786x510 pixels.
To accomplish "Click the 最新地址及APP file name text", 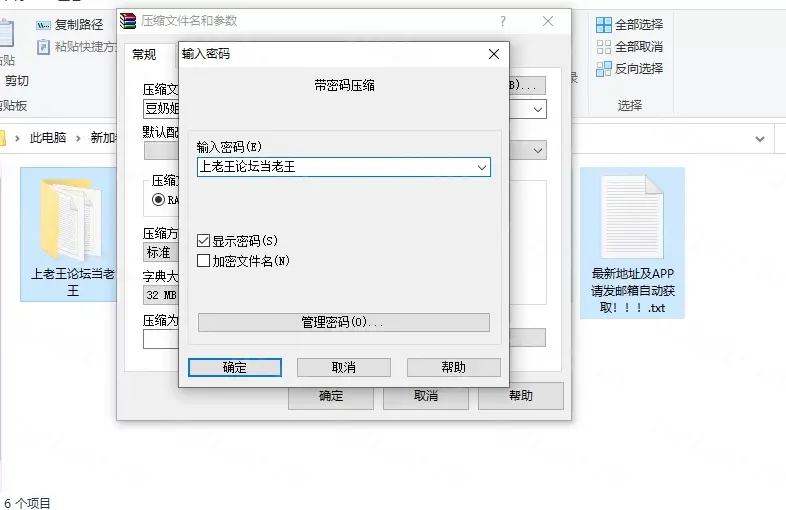I will (633, 290).
